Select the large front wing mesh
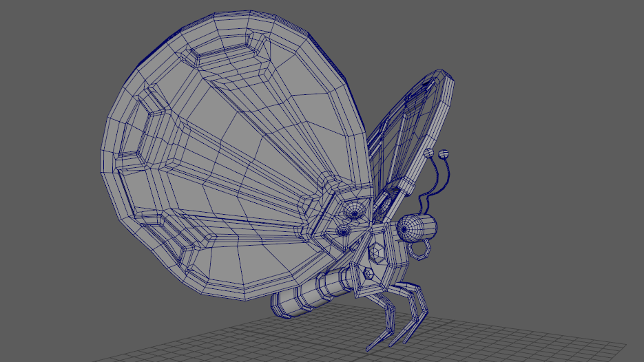 tap(227, 172)
